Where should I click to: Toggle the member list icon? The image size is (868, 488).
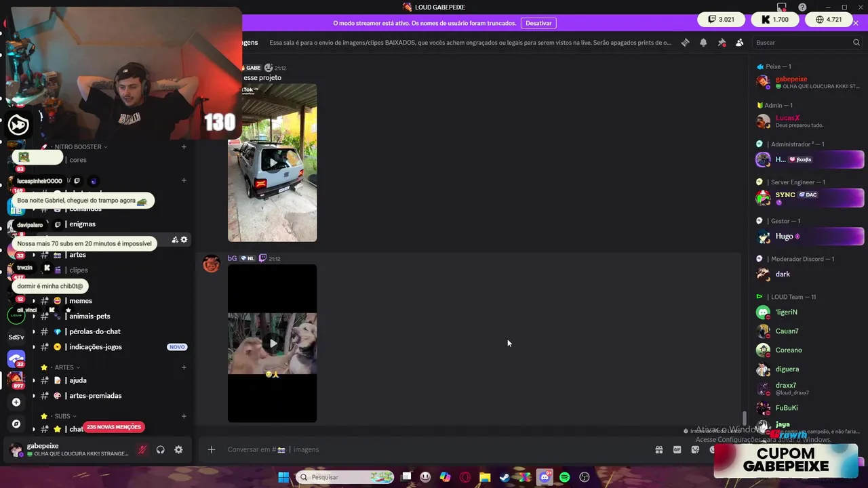739,42
